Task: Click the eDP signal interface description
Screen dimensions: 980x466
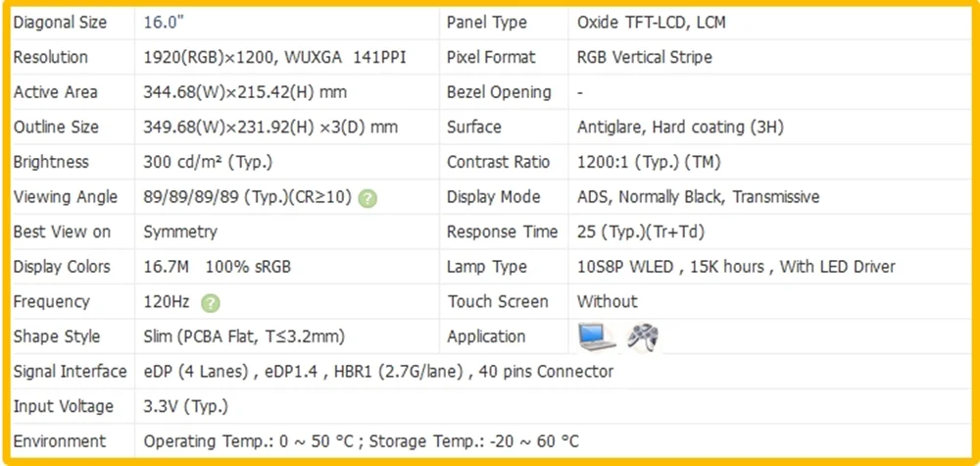Action: point(378,372)
